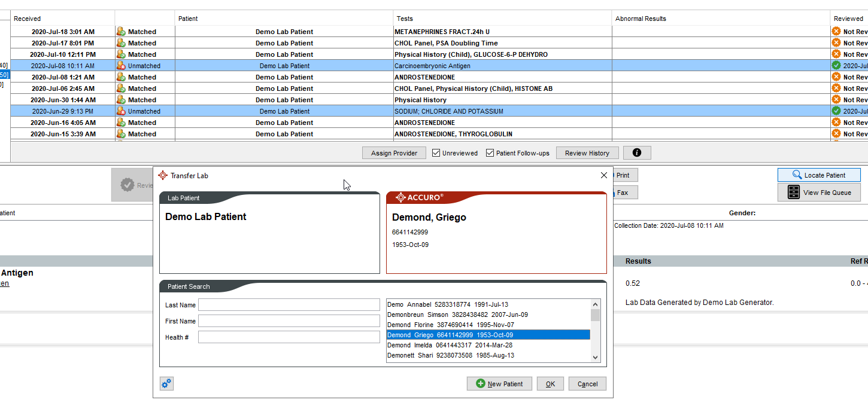This screenshot has width=868, height=409.
Task: Click into the Last Name search field
Action: pyautogui.click(x=289, y=305)
